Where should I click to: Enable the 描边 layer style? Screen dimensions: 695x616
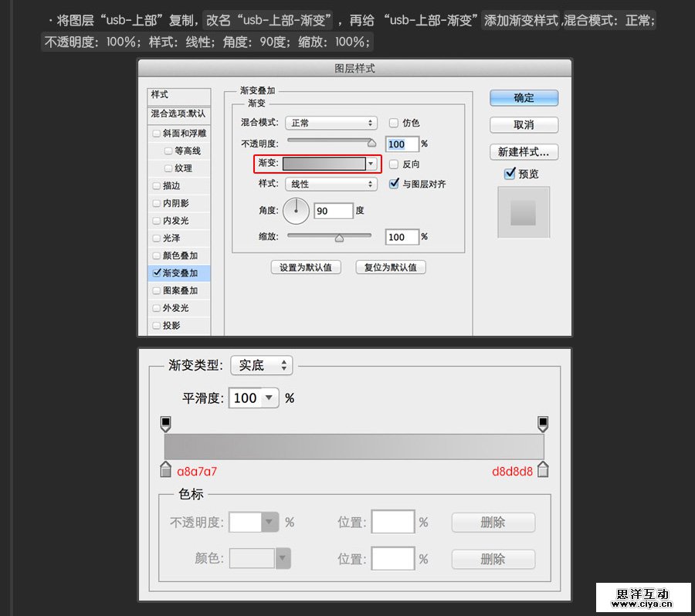pos(155,185)
